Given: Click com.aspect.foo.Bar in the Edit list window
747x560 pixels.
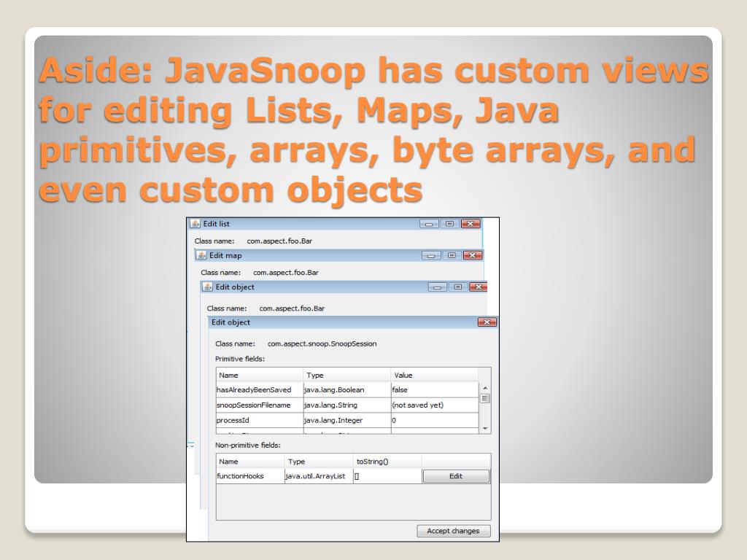Looking at the screenshot, I should [279, 241].
